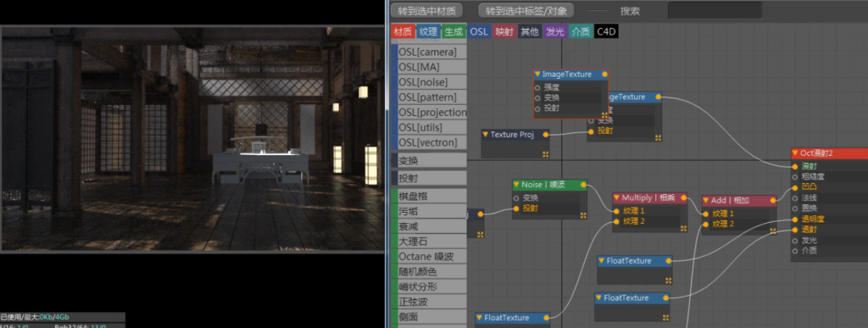The height and width of the screenshot is (328, 868).
Task: Toggle the 材质 filter tab
Action: pos(402,31)
